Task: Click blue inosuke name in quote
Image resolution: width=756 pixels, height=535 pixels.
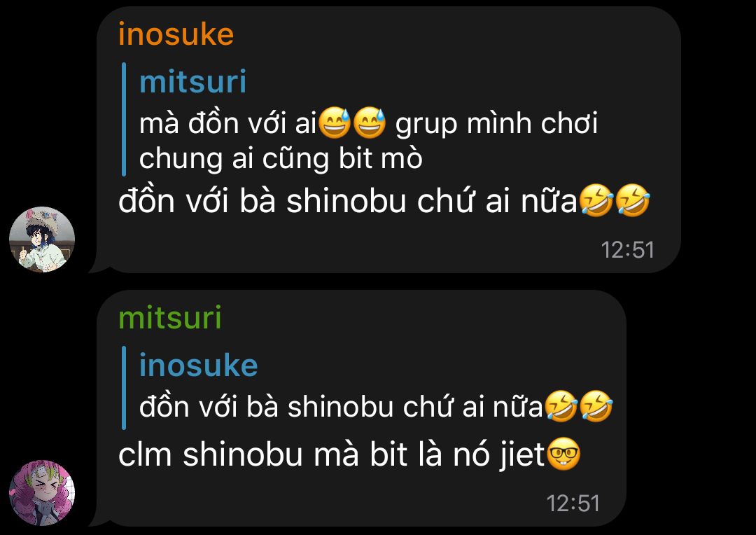Action: click(198, 366)
